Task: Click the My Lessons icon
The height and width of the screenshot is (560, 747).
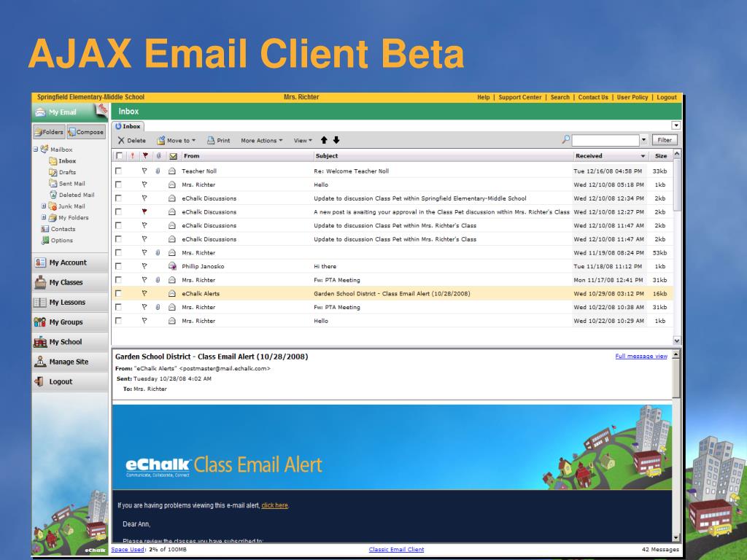Action: click(x=40, y=303)
